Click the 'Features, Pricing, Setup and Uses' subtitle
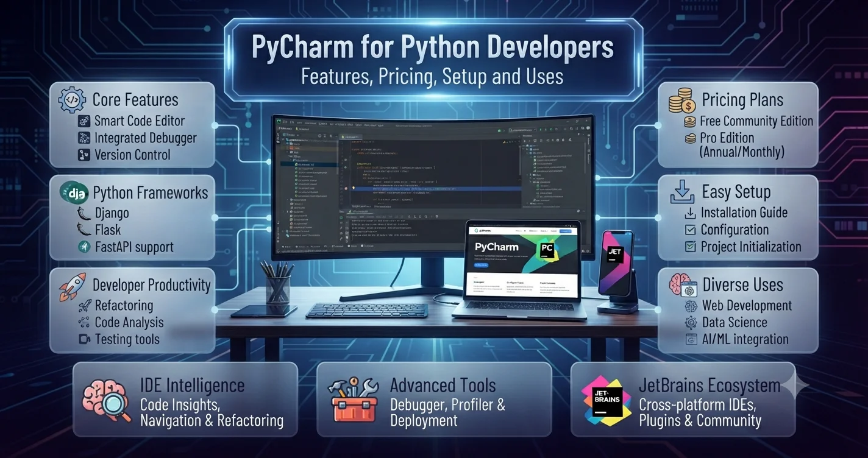 (433, 77)
